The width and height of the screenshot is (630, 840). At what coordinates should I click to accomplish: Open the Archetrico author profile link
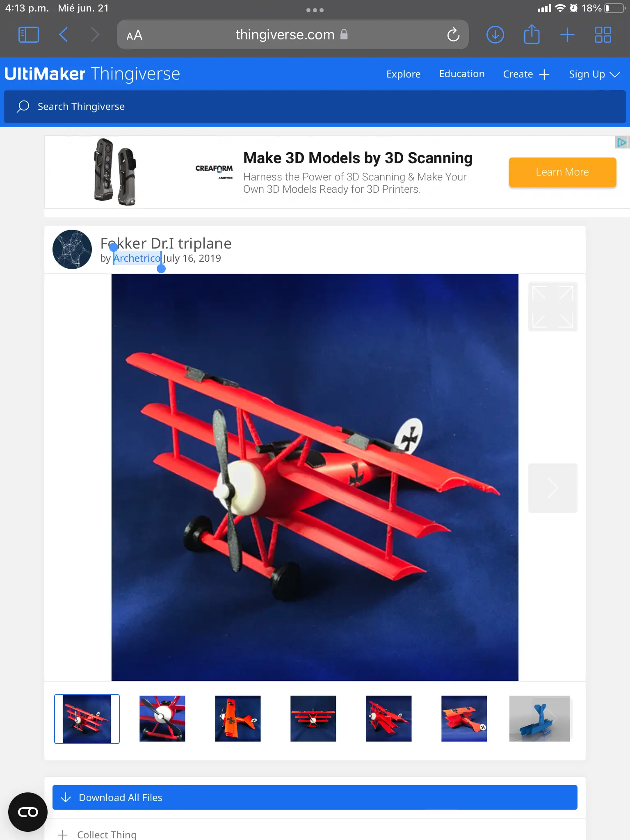tap(137, 258)
